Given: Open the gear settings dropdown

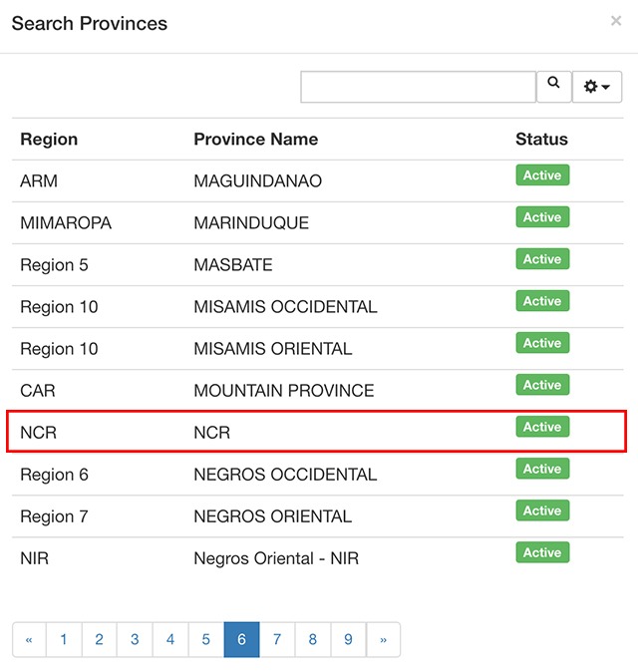Looking at the screenshot, I should (597, 87).
